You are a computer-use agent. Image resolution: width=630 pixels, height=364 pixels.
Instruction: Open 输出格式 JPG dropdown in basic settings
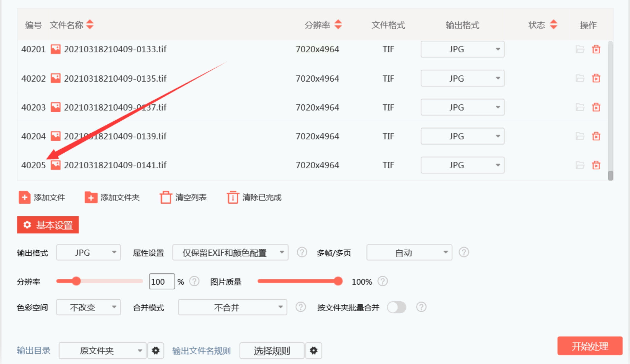click(88, 252)
